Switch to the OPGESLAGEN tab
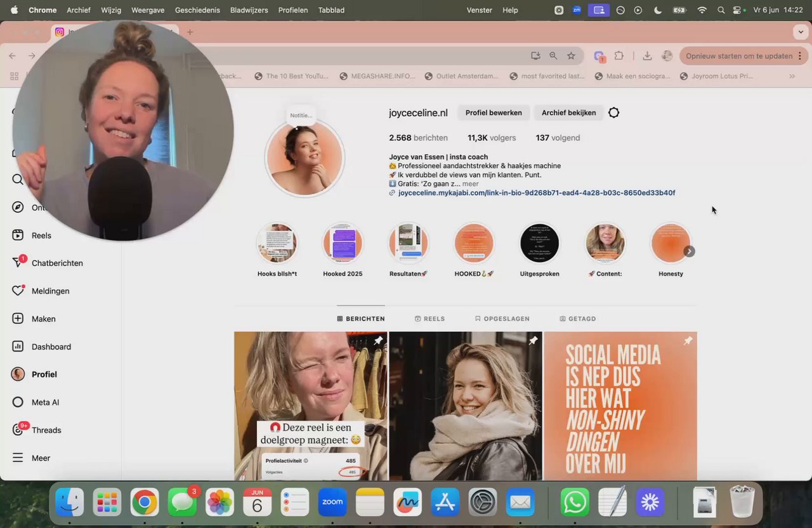 click(502, 319)
